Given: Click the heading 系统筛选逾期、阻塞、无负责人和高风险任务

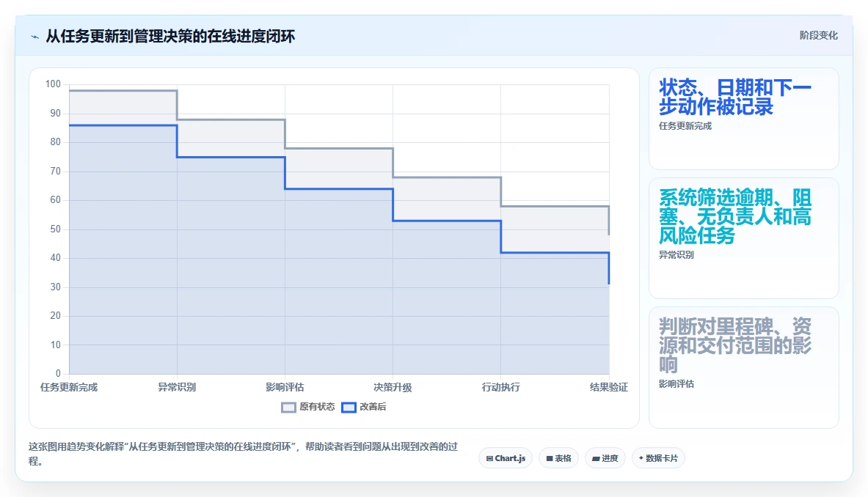Looking at the screenshot, I should (x=735, y=216).
